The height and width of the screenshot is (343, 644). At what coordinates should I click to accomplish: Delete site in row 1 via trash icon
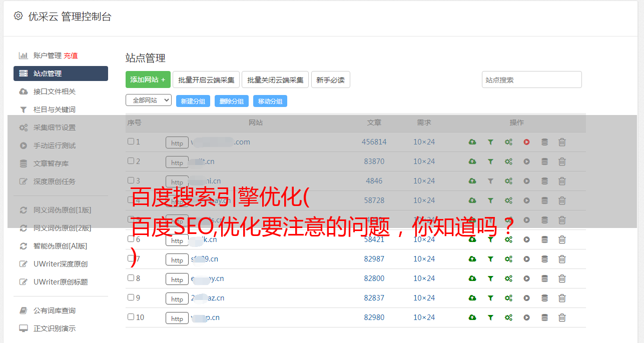pos(562,142)
